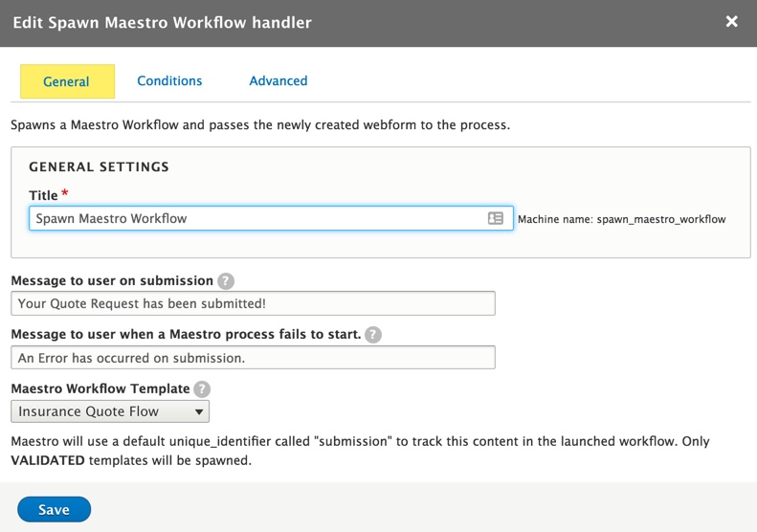Select the General tab

pos(67,81)
